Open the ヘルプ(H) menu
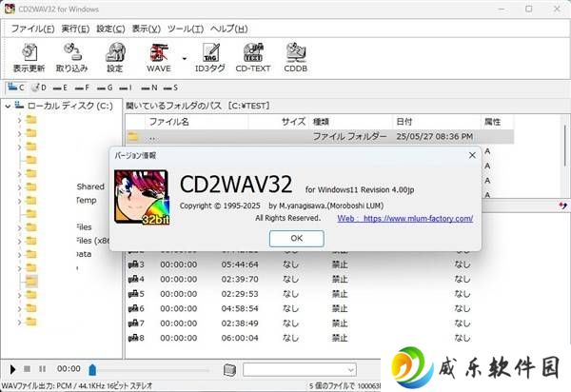571x392 pixels. pos(229,29)
